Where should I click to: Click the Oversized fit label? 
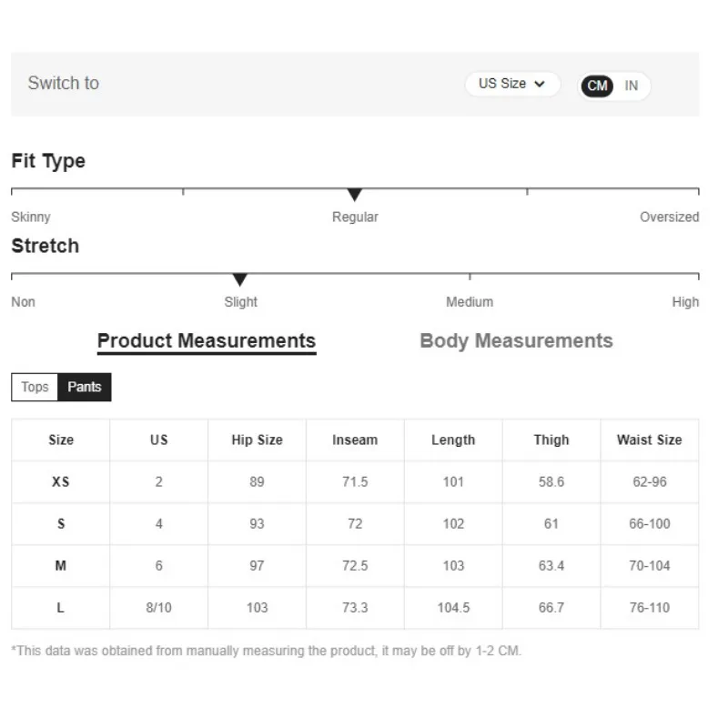pyautogui.click(x=669, y=217)
